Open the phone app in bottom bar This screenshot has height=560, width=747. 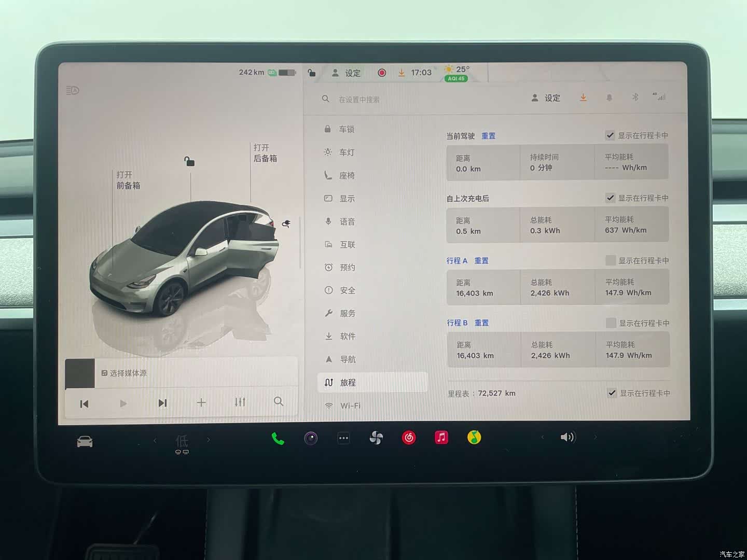pyautogui.click(x=278, y=439)
